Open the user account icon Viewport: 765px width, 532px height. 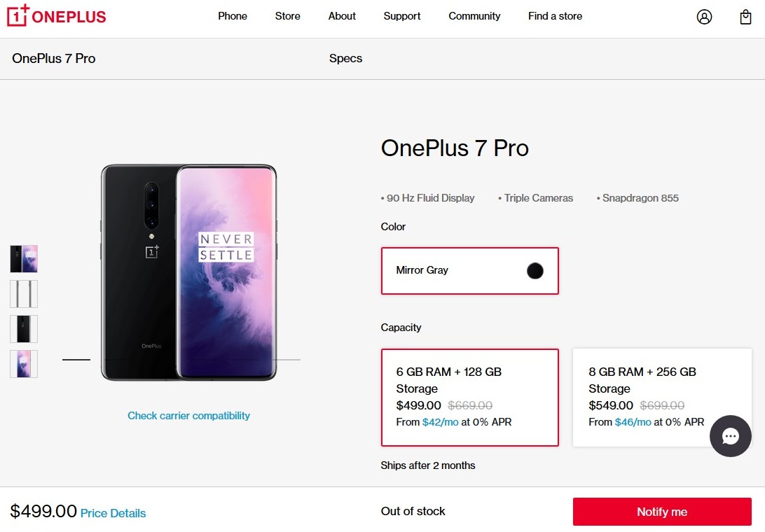(x=704, y=17)
